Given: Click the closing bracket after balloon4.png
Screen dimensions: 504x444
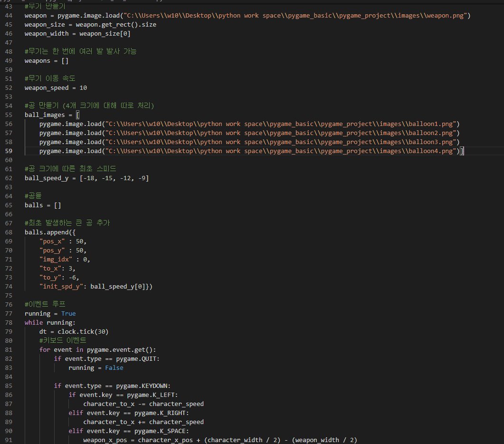Looking at the screenshot, I should [462, 151].
